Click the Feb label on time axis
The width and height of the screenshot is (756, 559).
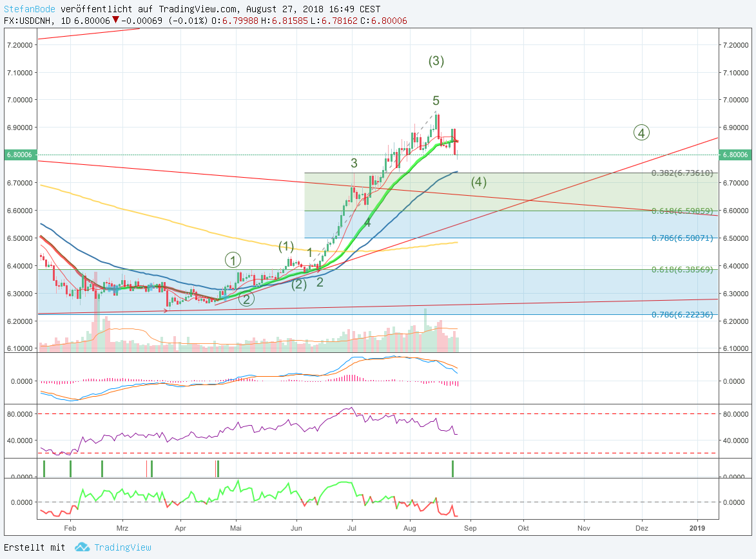[x=70, y=528]
